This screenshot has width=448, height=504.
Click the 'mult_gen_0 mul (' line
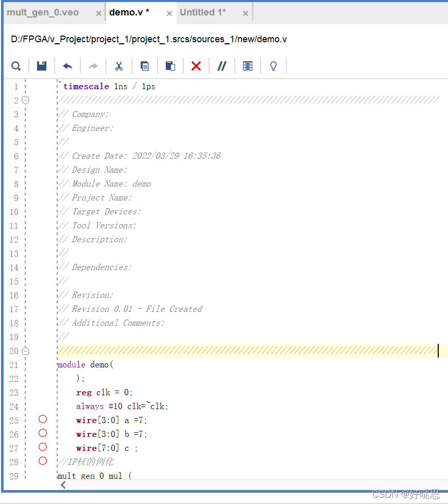tap(95, 475)
